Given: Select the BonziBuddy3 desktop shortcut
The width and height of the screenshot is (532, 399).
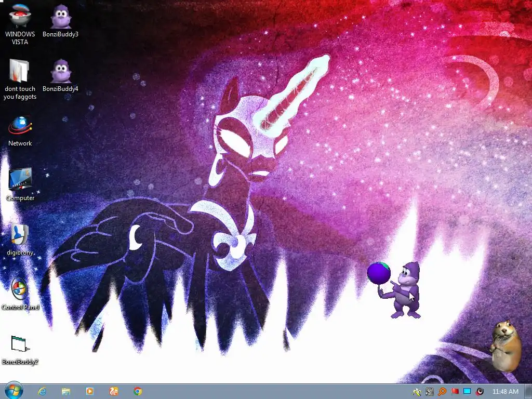Looking at the screenshot, I should coord(60,20).
